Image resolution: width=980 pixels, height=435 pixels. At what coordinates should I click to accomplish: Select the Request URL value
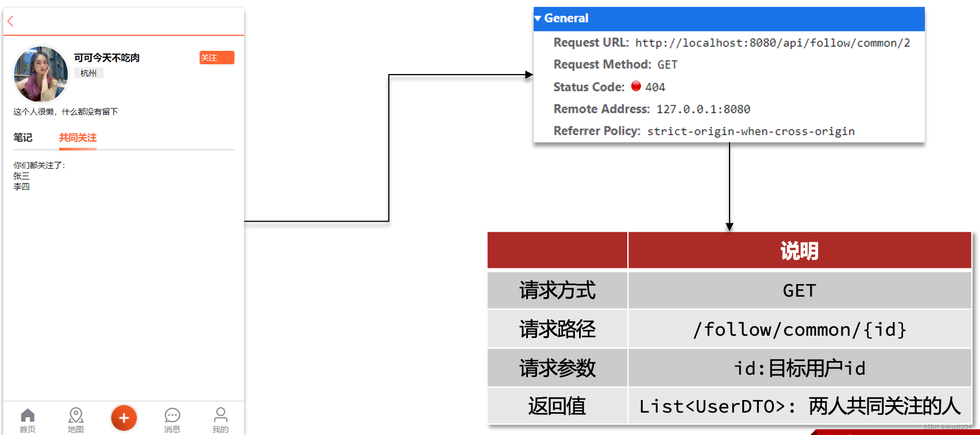click(x=773, y=43)
